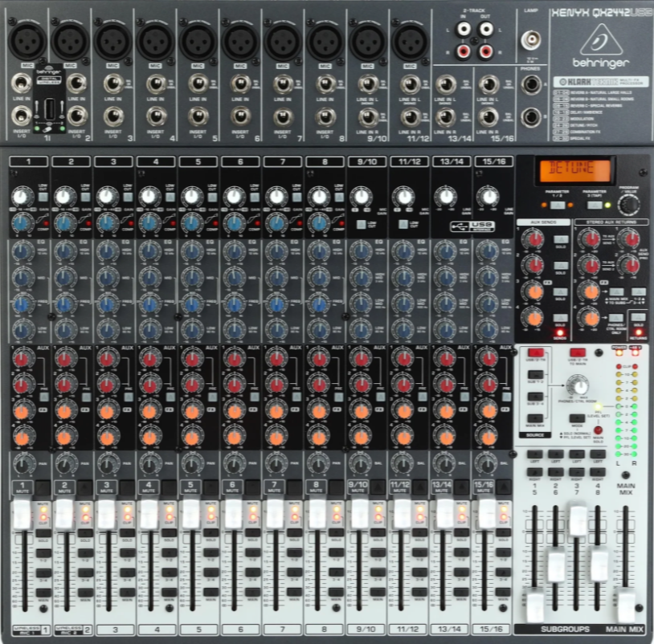Click the channel 11/12 orange AUX 4 knob
The image size is (654, 644).
coord(403,437)
